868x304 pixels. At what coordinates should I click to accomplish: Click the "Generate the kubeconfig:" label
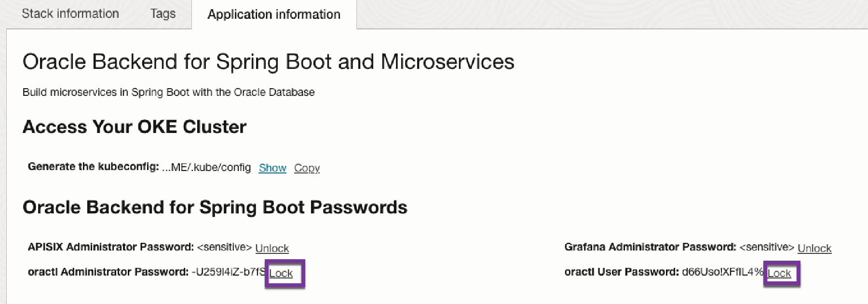(94, 167)
